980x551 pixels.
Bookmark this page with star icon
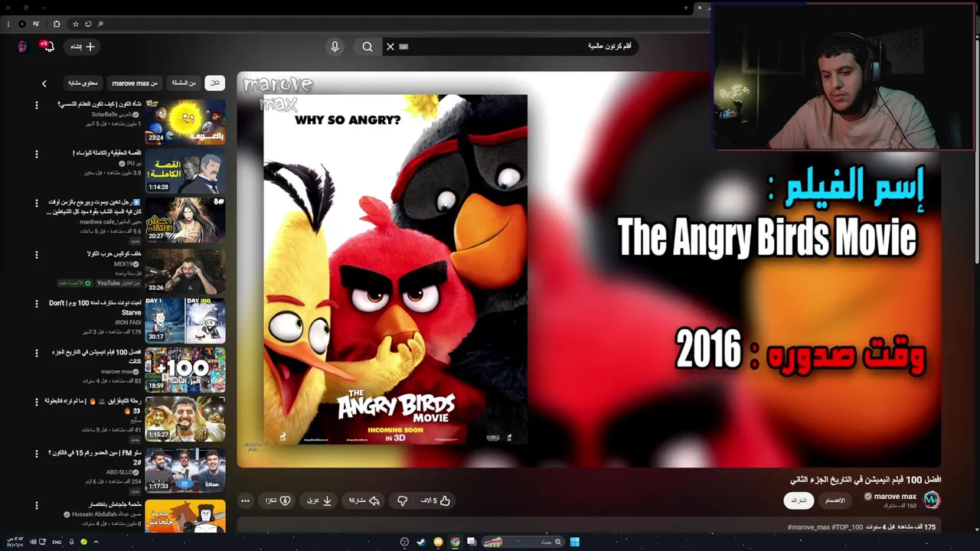[75, 24]
